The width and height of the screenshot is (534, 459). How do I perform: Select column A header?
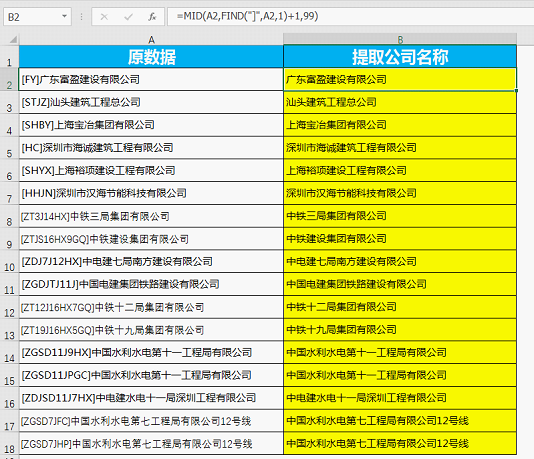(x=151, y=39)
